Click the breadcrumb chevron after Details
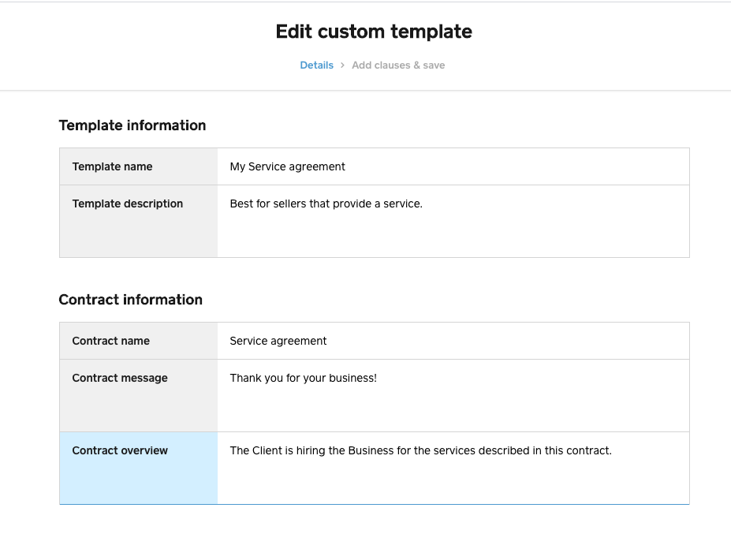The image size is (731, 560). coord(342,65)
